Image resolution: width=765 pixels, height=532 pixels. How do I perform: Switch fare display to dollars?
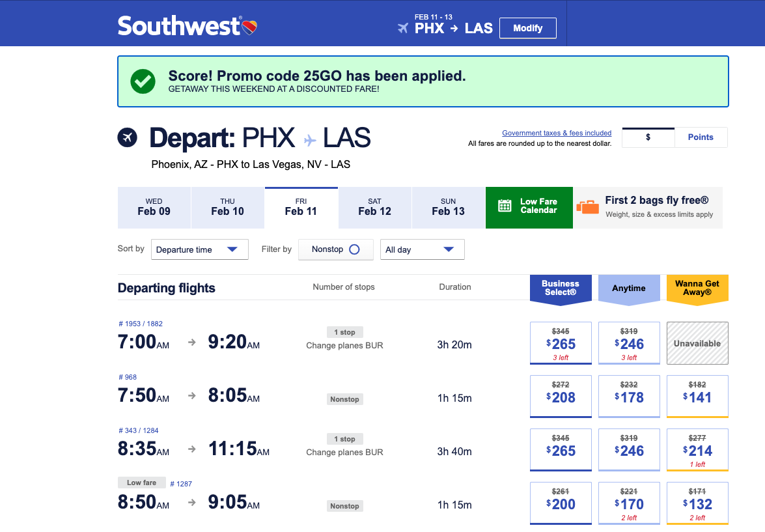(648, 137)
